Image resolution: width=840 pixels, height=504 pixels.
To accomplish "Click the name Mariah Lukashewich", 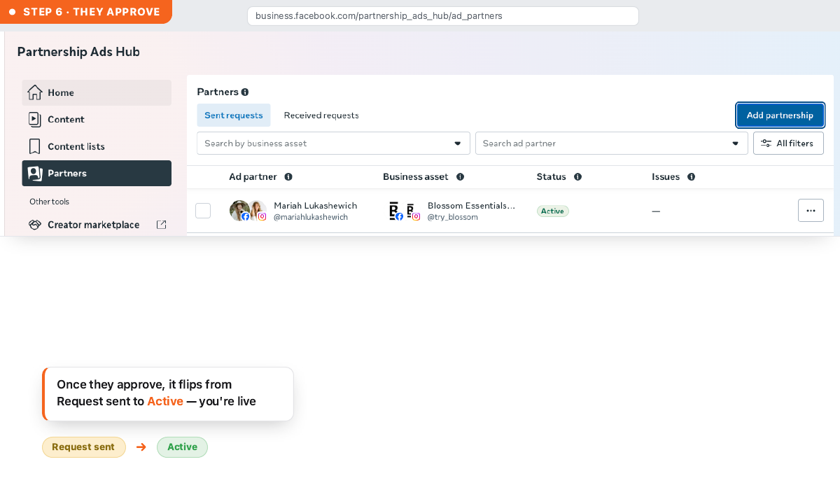I will 316,206.
